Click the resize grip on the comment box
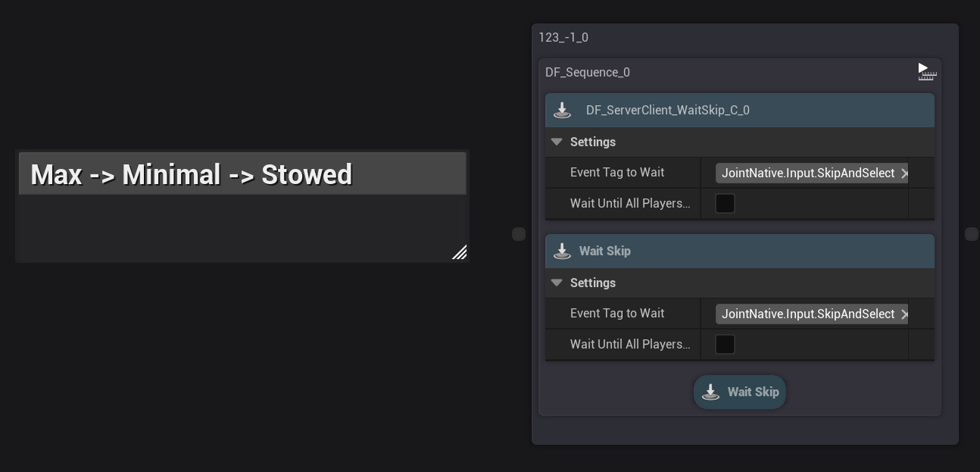The image size is (980, 472). 459,252
